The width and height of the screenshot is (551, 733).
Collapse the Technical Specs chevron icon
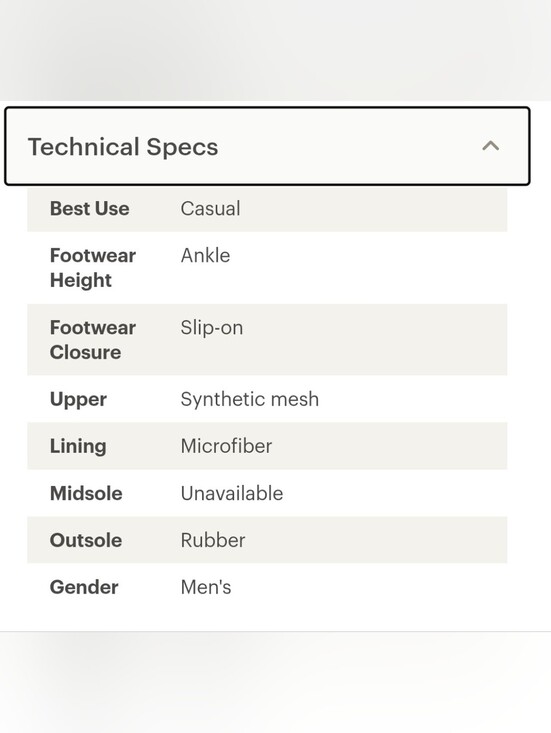tap(490, 146)
